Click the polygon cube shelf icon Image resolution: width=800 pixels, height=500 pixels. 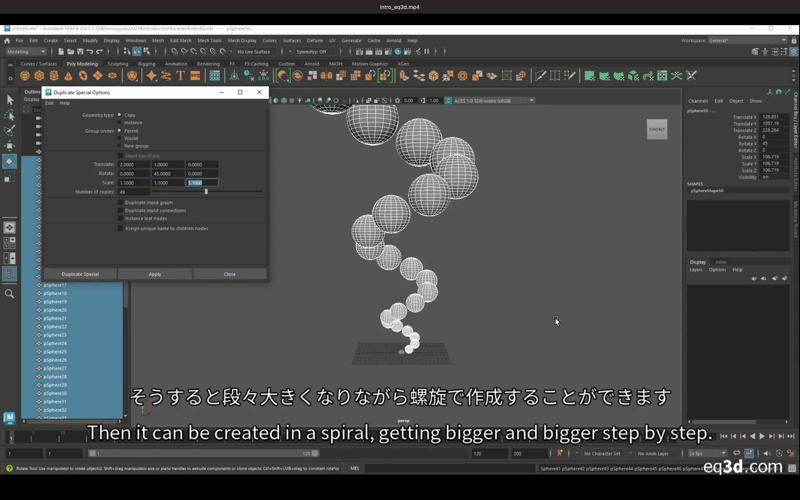point(40,75)
